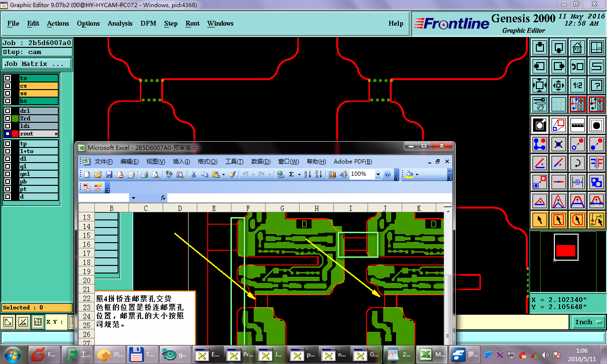
Task: Click the Excel Sort Ascending icon
Action: point(307,174)
